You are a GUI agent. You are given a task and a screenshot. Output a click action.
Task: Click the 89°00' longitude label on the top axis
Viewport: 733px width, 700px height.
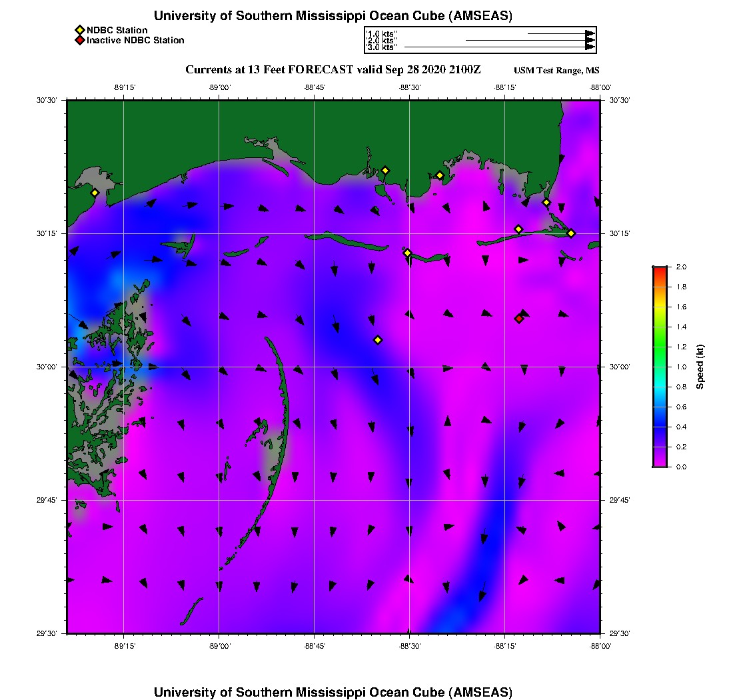click(x=219, y=87)
